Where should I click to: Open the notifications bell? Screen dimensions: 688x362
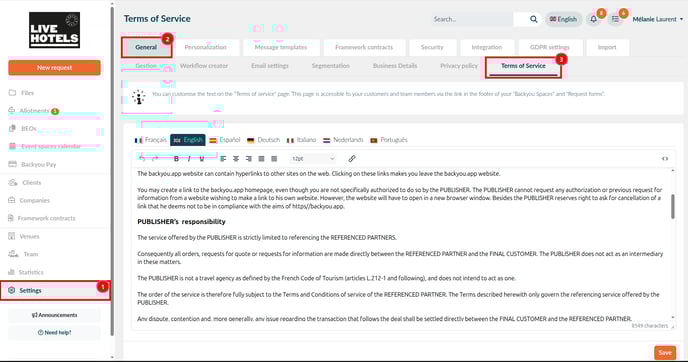tap(593, 19)
